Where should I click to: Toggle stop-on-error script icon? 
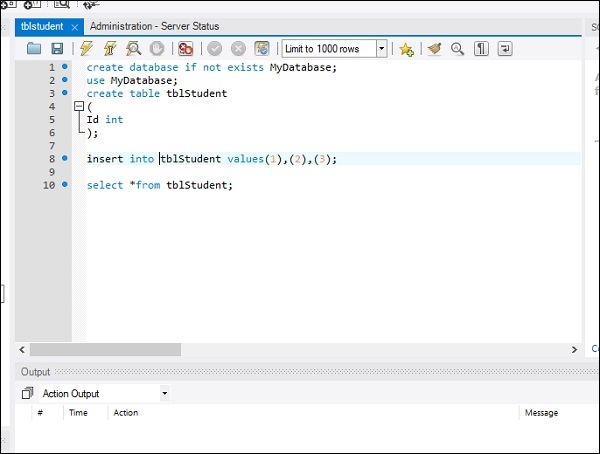[186, 49]
